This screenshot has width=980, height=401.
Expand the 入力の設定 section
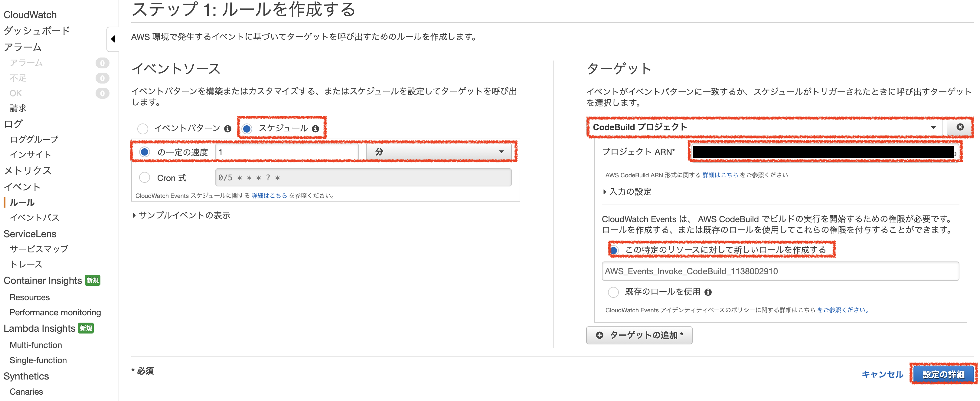627,192
